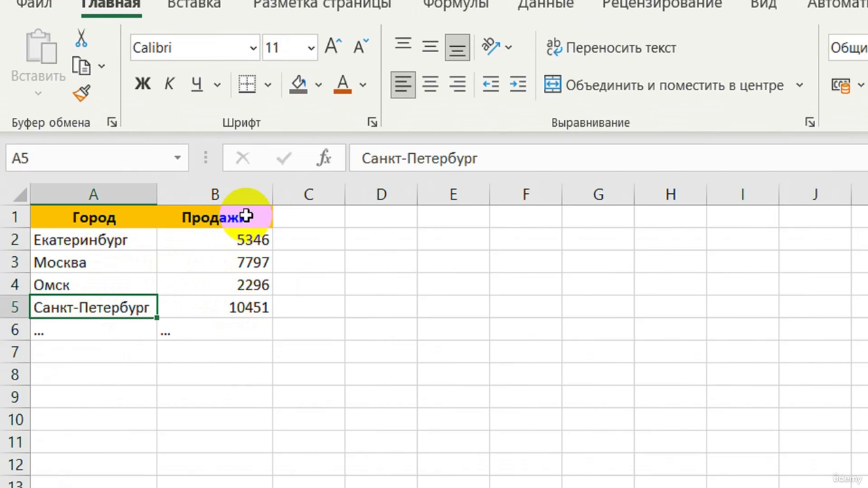Screen dimensions: 868x488
Task: Toggle left horizontal alignment
Action: [x=403, y=85]
